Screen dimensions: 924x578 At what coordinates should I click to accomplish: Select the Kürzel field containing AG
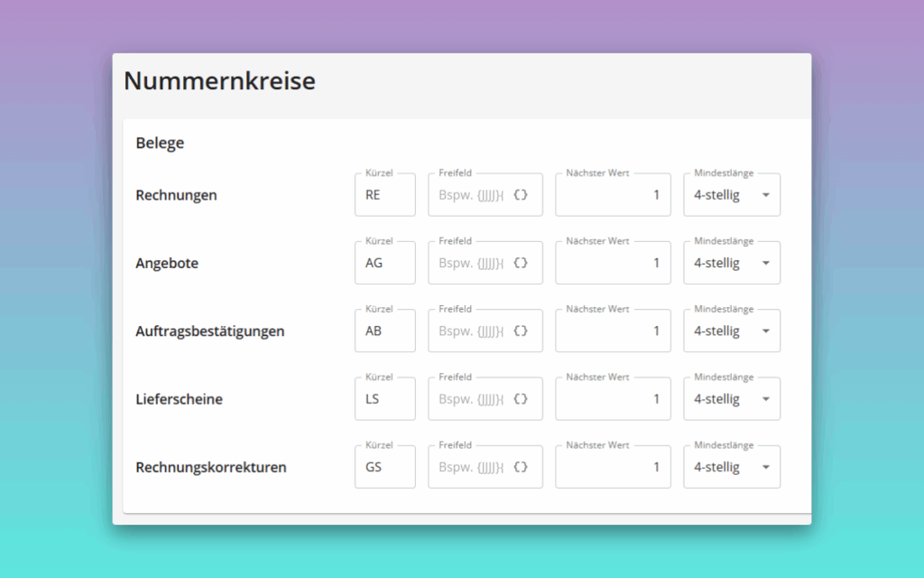[x=384, y=264]
